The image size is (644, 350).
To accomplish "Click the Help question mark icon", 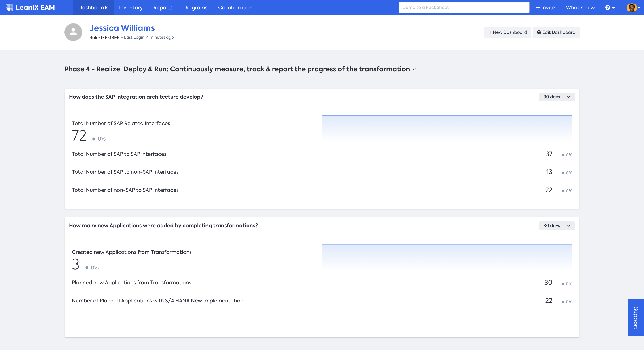I will (x=608, y=7).
